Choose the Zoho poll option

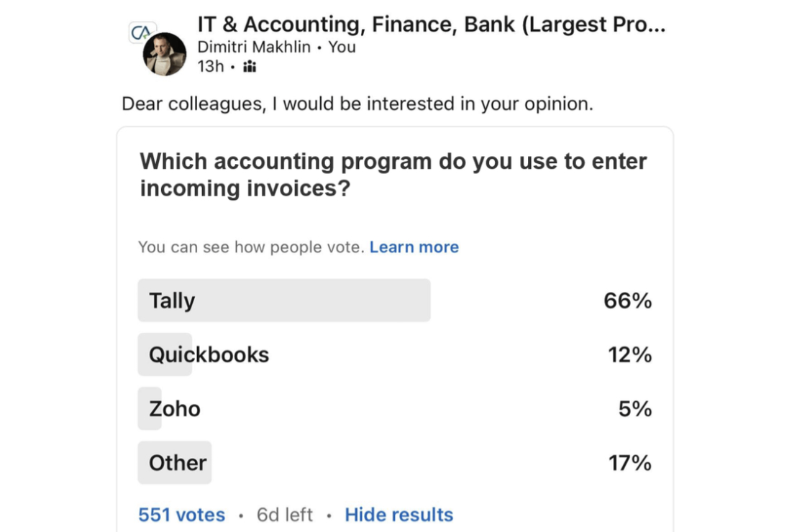(x=175, y=408)
